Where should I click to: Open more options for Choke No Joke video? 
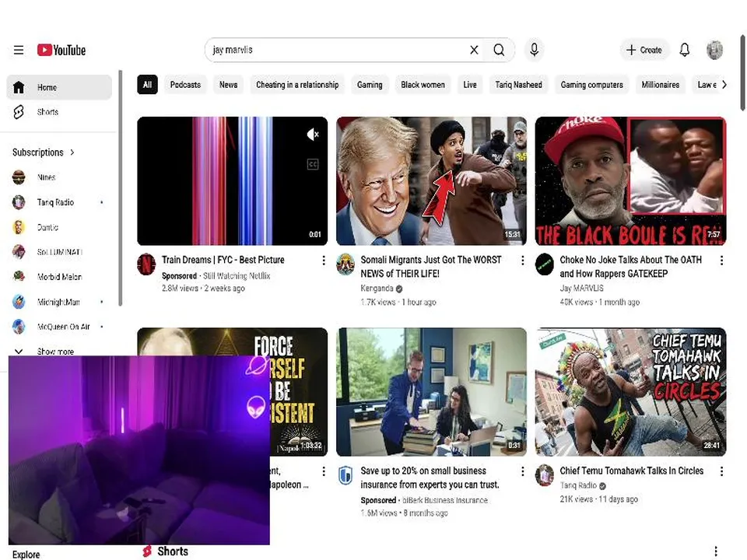[x=722, y=261]
